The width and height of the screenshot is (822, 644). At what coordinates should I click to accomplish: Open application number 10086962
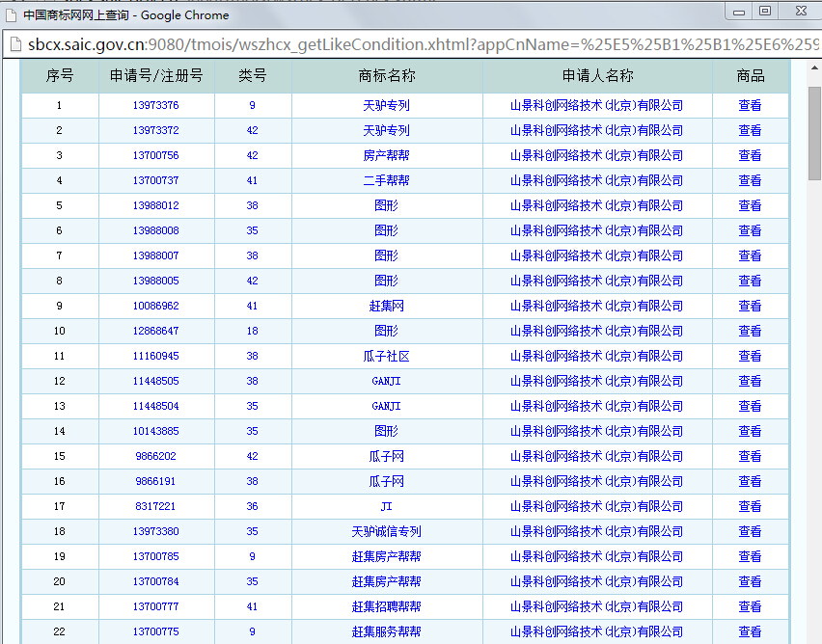(155, 306)
